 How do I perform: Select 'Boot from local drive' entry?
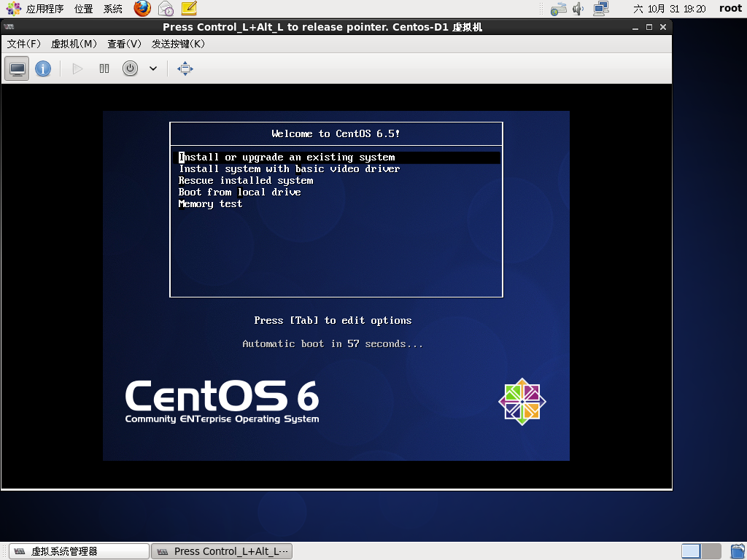click(239, 192)
